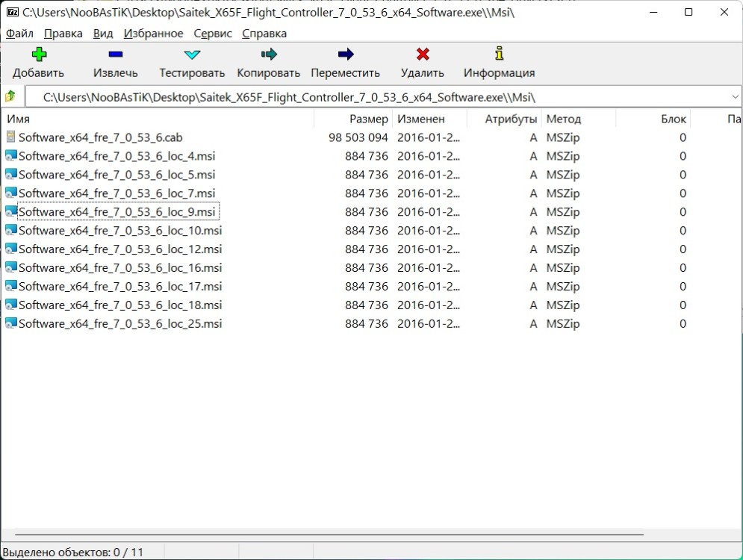743x560 pixels.
Task: Click the 7z application icon in title bar
Action: (x=12, y=12)
